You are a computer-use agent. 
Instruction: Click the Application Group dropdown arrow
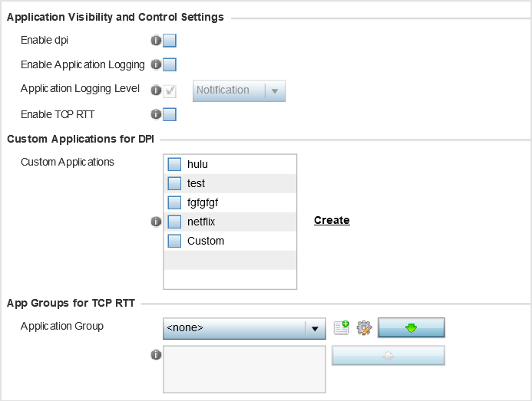pyautogui.click(x=315, y=328)
